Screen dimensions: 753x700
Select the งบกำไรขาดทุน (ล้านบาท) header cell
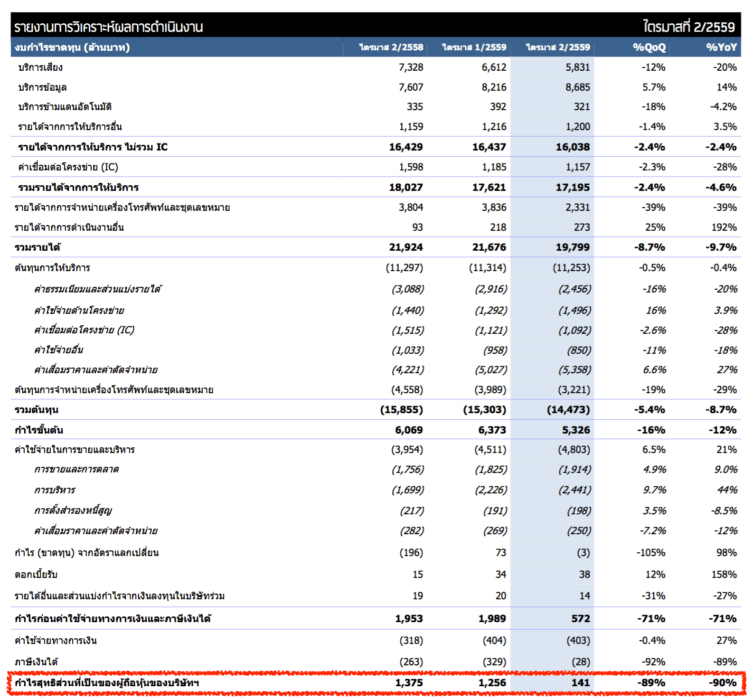click(72, 47)
